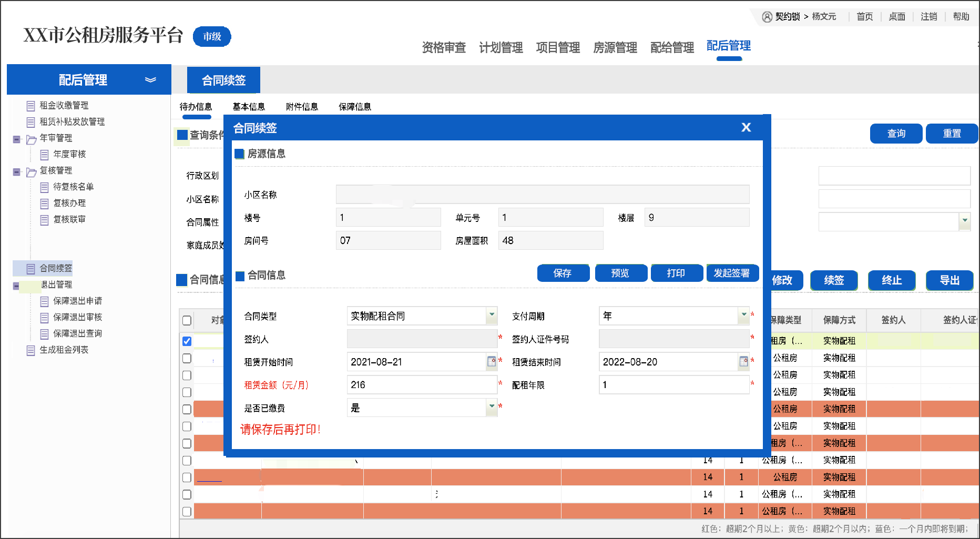Click the 签约人 input field
Image resolution: width=980 pixels, height=539 pixels.
422,339
